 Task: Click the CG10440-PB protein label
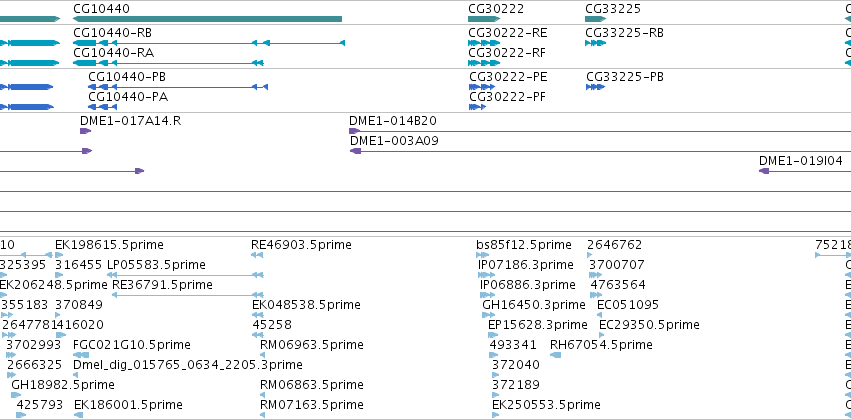pyautogui.click(x=127, y=77)
